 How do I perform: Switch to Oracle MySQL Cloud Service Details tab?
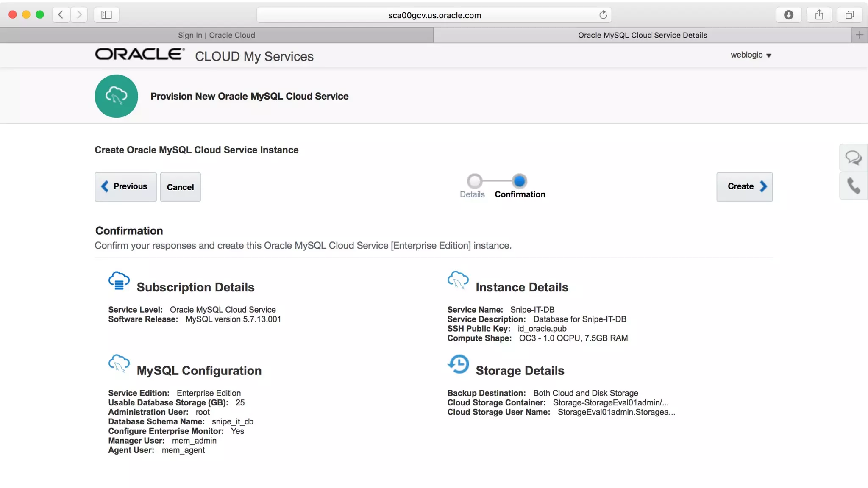point(642,35)
